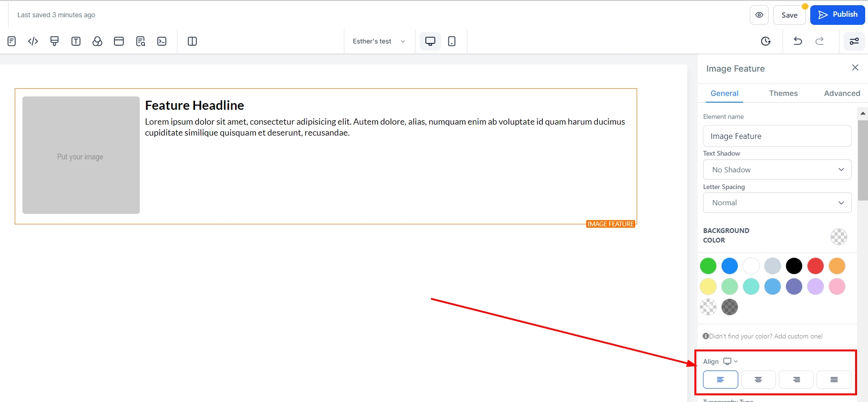Select the typography T icon
This screenshot has width=868, height=402.
click(76, 42)
